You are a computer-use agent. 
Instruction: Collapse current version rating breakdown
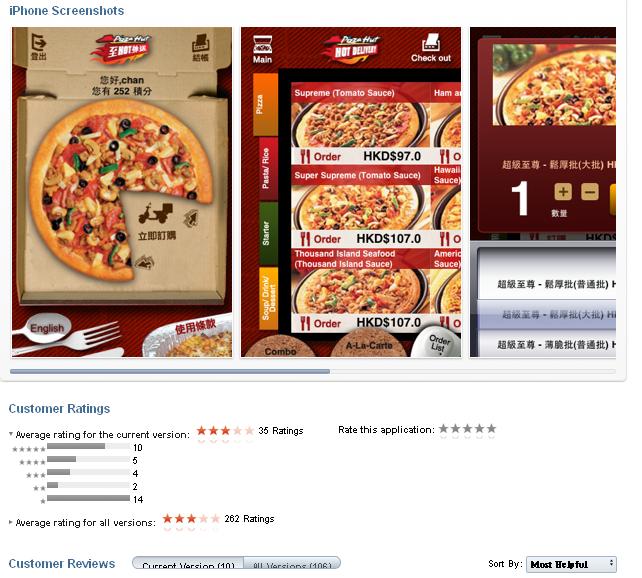tap(11, 434)
